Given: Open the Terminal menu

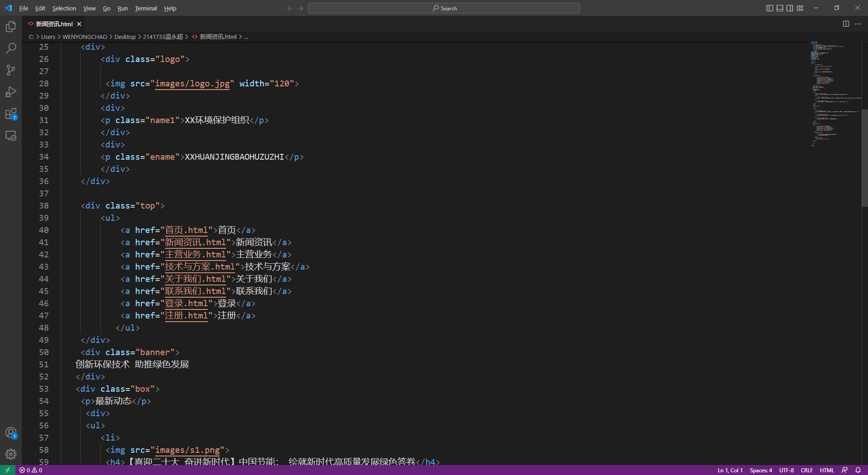Looking at the screenshot, I should coord(146,8).
